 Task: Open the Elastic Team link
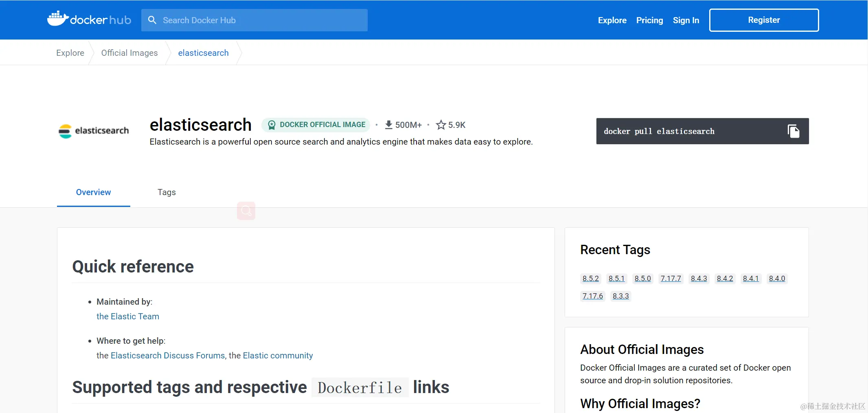click(128, 316)
